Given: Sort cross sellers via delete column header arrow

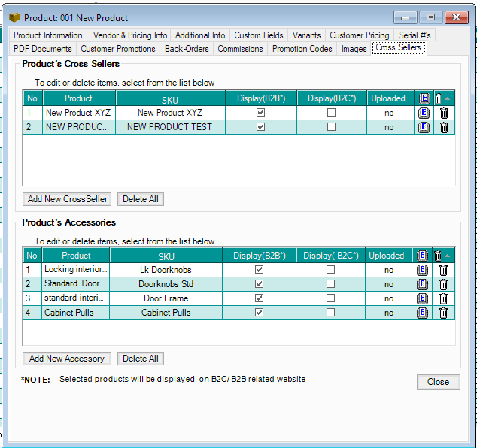Looking at the screenshot, I should [x=448, y=98].
